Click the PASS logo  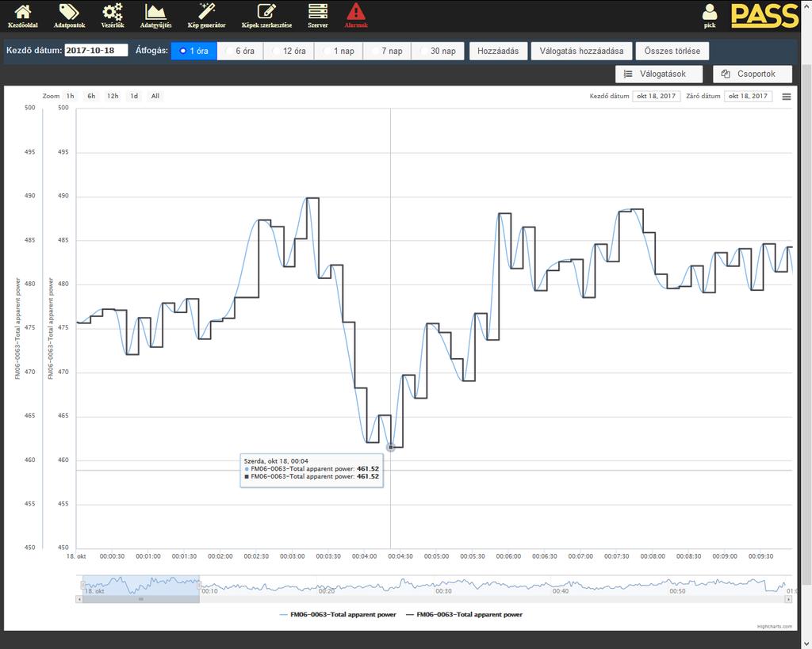point(764,16)
